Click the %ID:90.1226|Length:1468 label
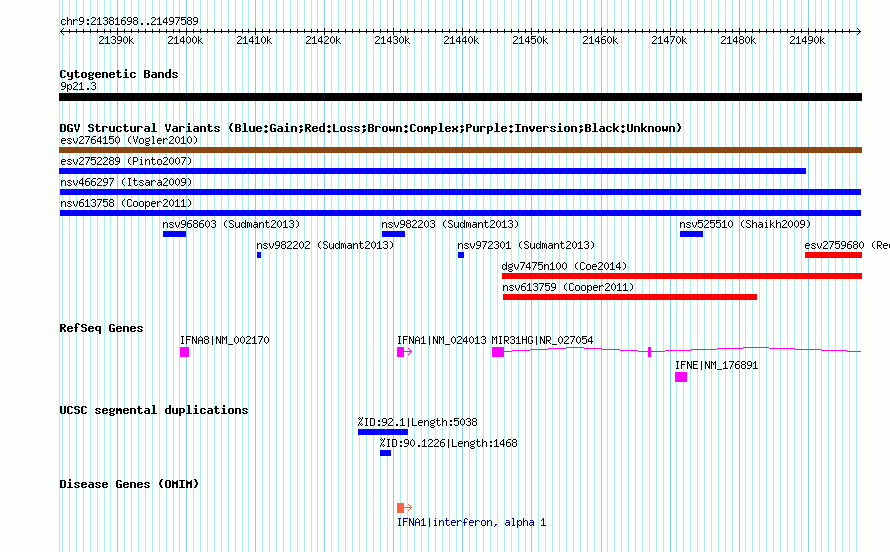Image resolution: width=890 pixels, height=552 pixels. pos(448,443)
